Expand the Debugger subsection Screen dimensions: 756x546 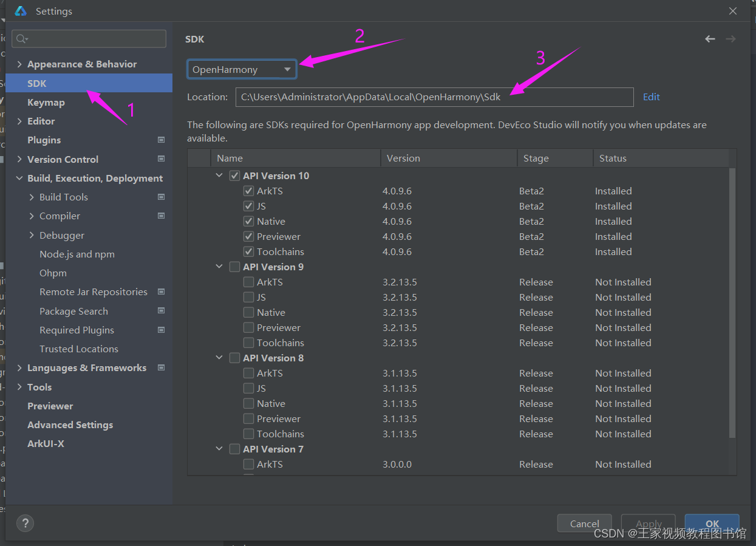(x=32, y=235)
